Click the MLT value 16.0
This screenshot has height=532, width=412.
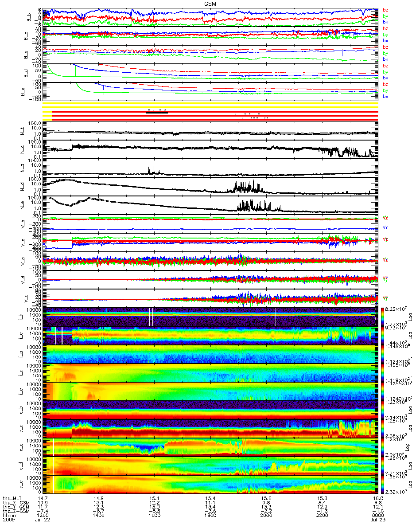pos(378,498)
